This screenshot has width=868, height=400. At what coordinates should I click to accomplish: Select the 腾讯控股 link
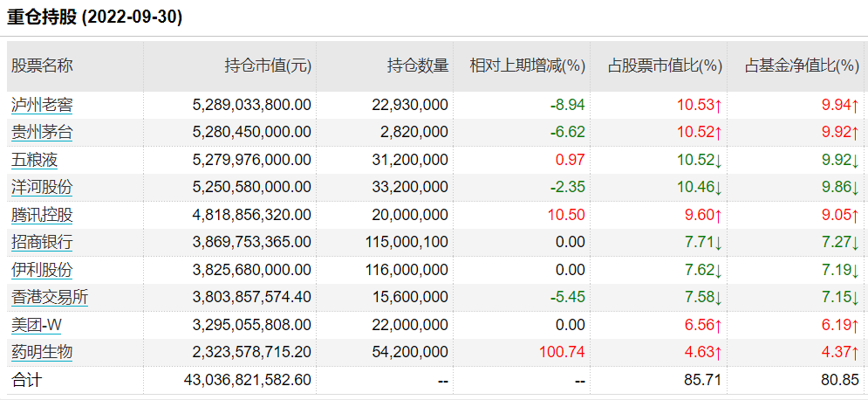[42, 215]
